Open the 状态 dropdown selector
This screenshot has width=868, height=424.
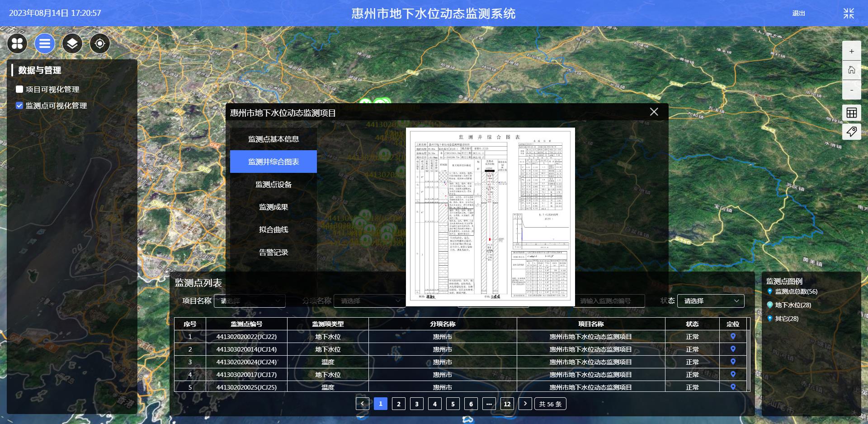pos(710,301)
